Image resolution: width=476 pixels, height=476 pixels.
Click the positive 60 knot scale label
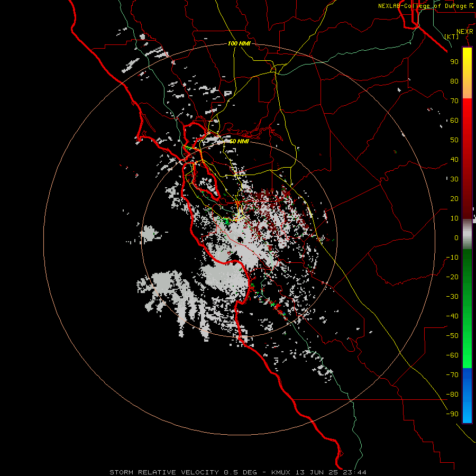point(454,120)
